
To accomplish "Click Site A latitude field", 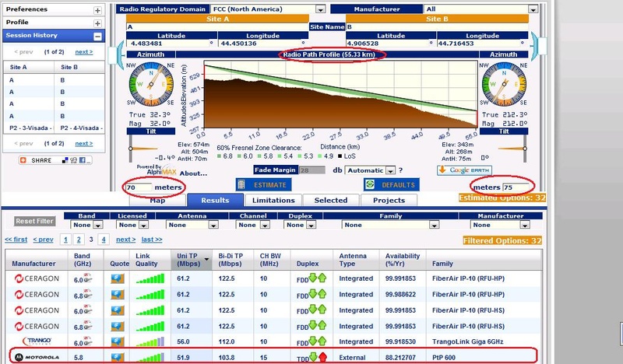I will (167, 44).
